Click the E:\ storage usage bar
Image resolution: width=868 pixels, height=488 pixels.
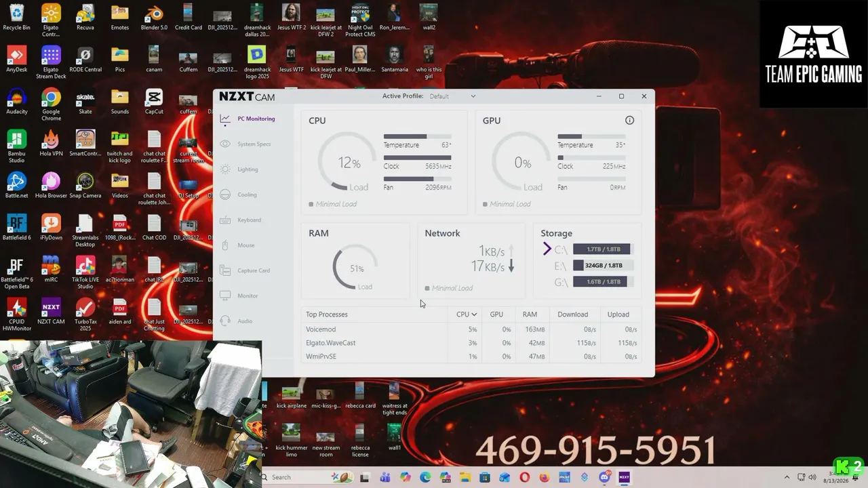coord(604,266)
